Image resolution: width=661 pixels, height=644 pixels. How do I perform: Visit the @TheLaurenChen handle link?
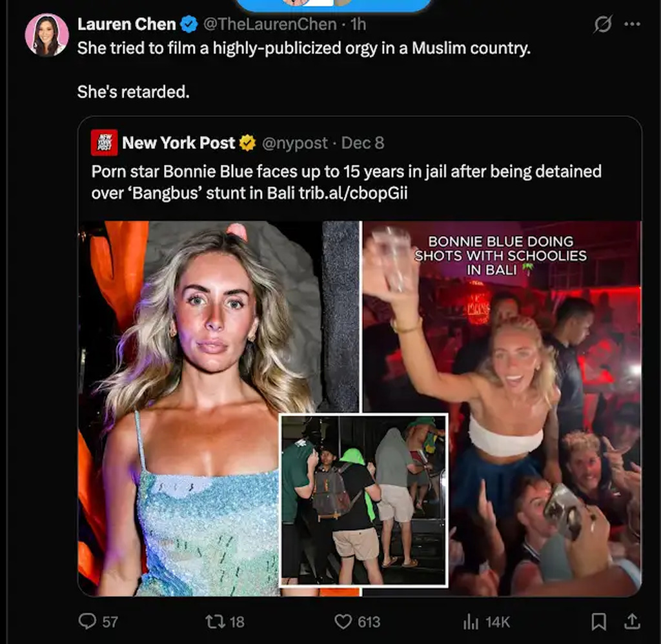pos(270,25)
